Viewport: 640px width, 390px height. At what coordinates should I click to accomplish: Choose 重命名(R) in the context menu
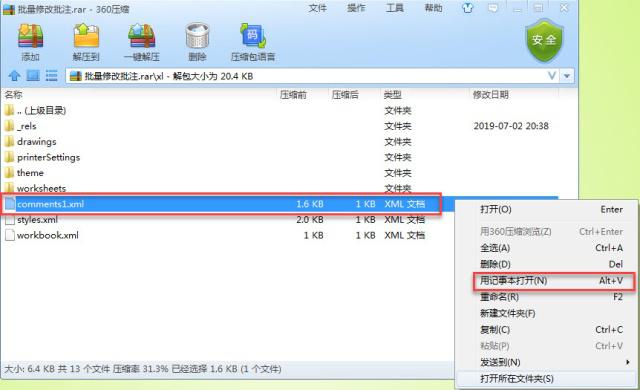click(546, 297)
